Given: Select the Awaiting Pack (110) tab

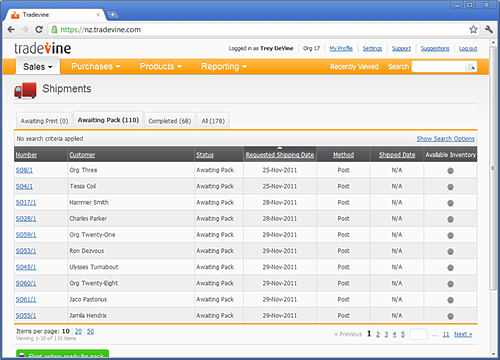Looking at the screenshot, I should coord(108,120).
